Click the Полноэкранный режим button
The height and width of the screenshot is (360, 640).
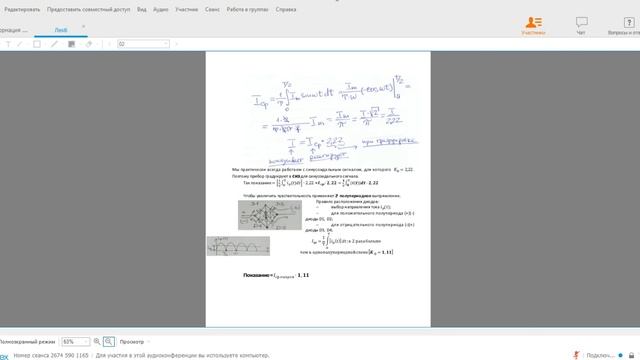[27, 342]
